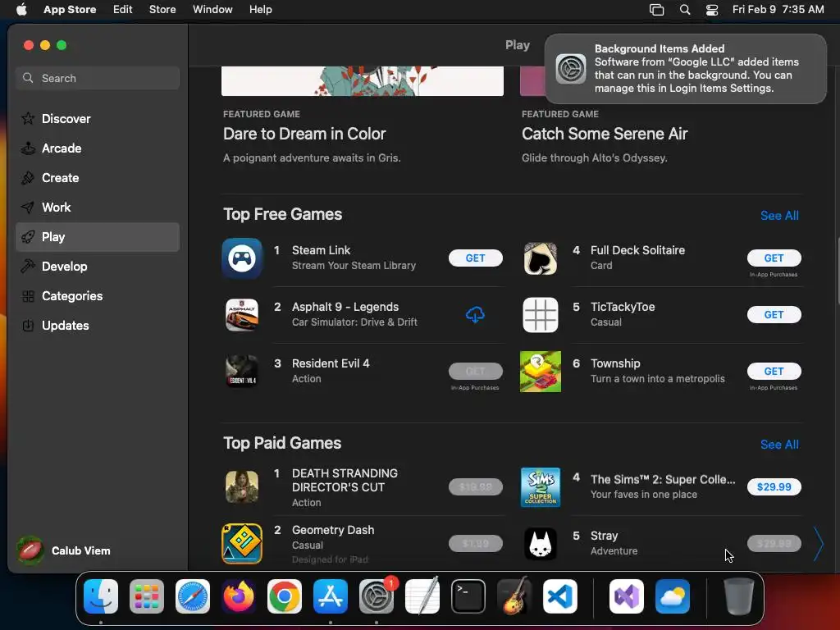Launch Firefox from the Dock

[239, 596]
